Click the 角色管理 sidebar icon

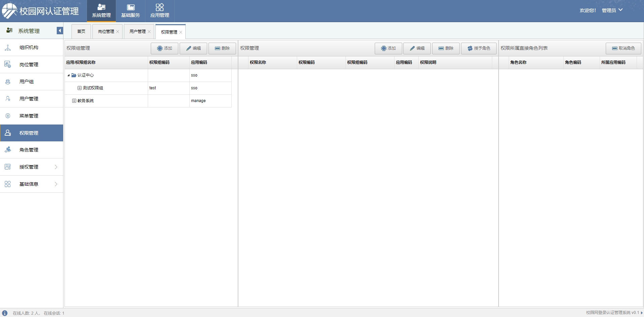tap(8, 150)
